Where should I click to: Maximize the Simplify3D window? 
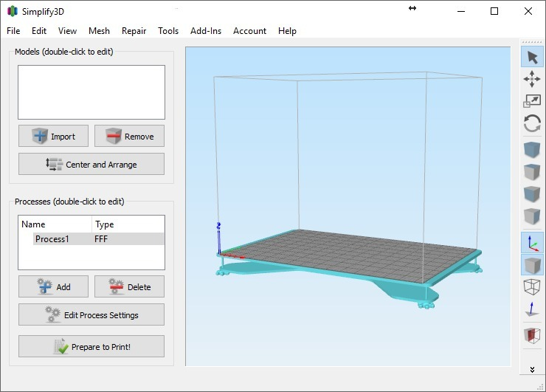coord(494,11)
